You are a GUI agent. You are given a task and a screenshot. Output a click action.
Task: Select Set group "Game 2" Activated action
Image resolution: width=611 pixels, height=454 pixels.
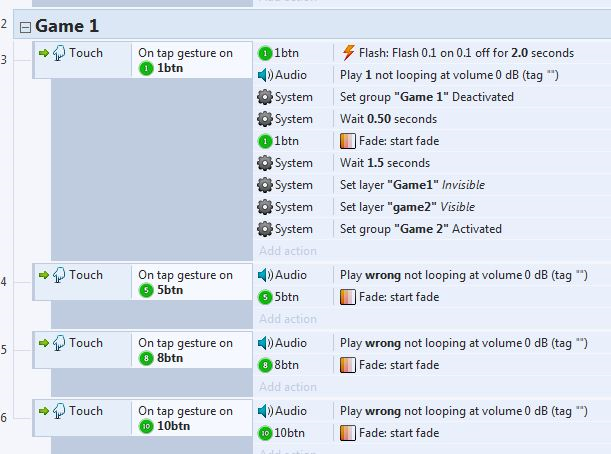tap(420, 229)
